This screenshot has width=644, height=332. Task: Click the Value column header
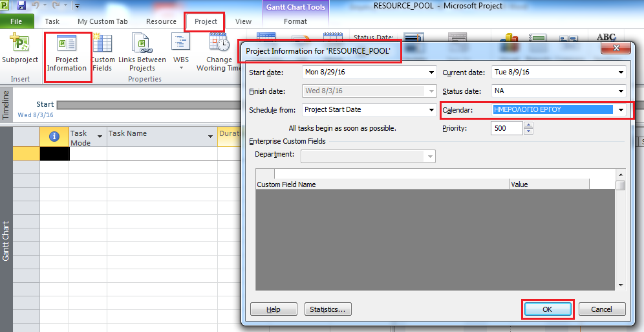(550, 184)
